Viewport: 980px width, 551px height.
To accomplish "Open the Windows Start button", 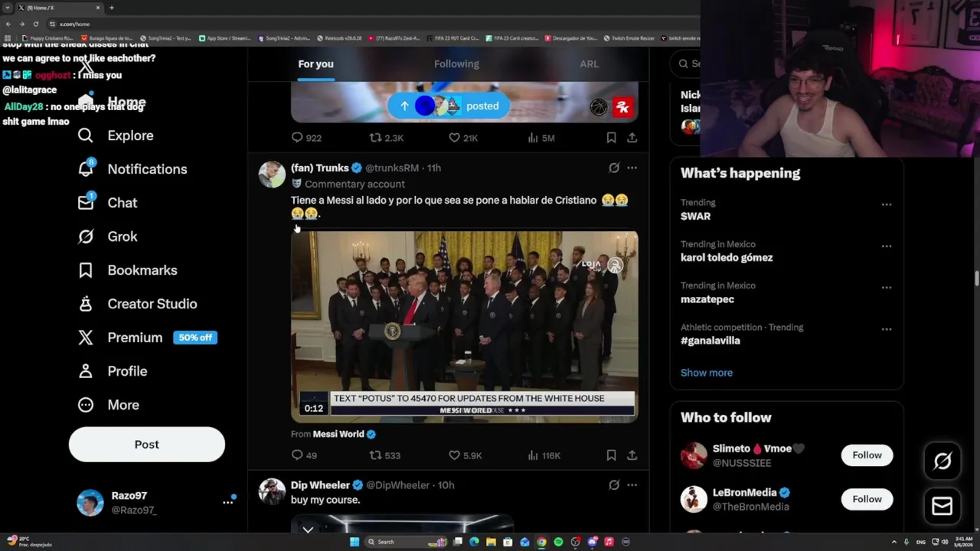I will pyautogui.click(x=354, y=542).
